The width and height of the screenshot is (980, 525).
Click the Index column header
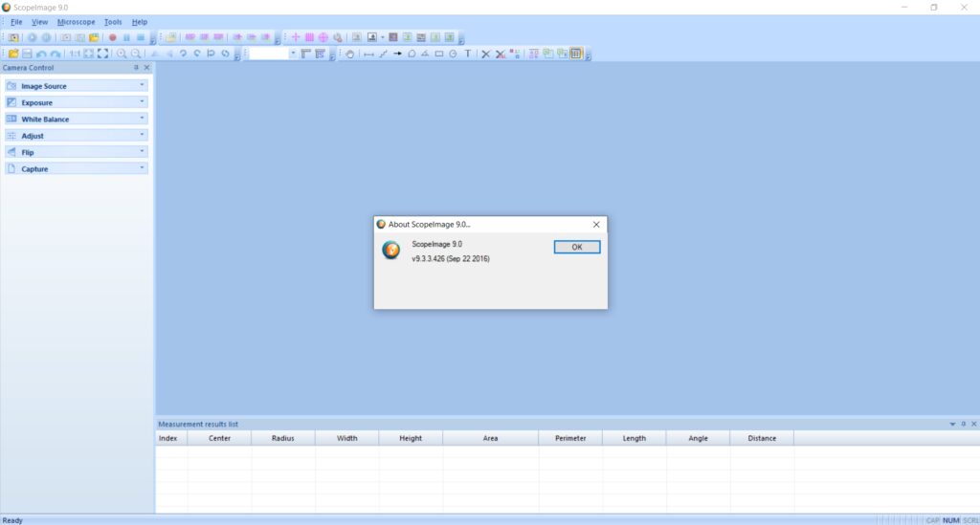pos(171,438)
